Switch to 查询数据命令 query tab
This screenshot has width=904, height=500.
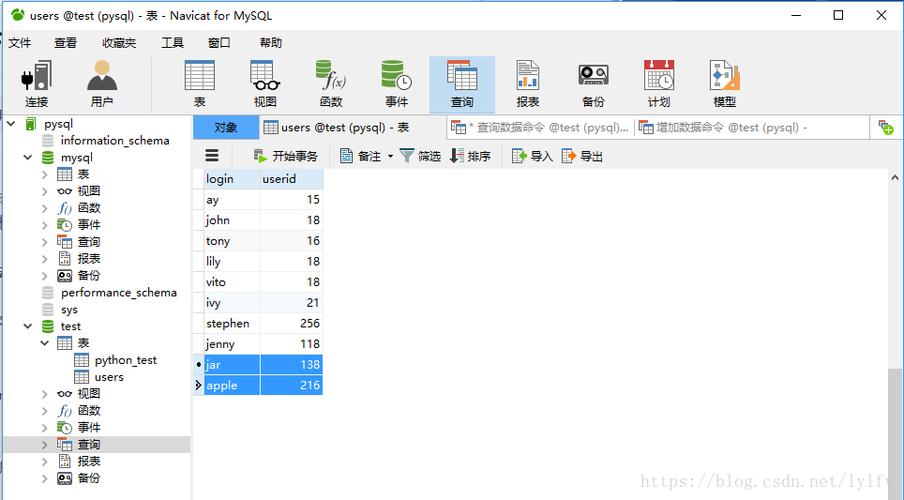tap(540, 127)
